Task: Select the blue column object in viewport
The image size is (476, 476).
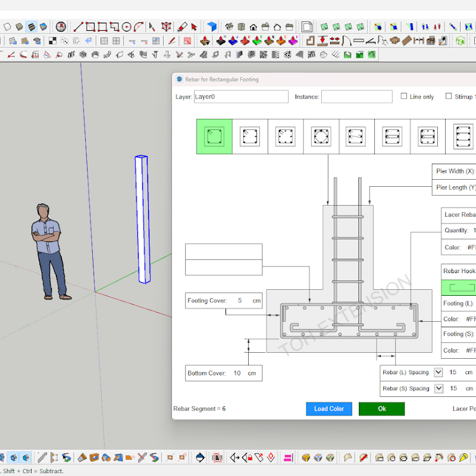Action: [142, 220]
